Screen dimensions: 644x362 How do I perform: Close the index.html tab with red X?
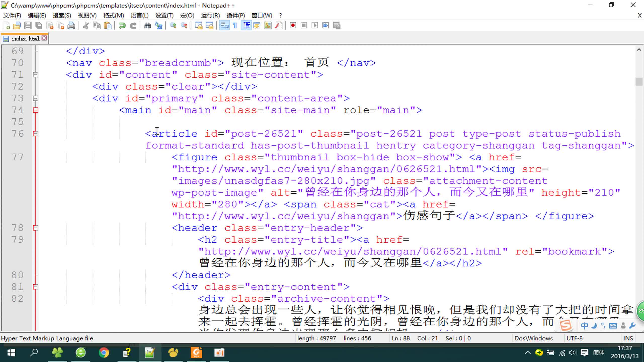click(x=44, y=38)
